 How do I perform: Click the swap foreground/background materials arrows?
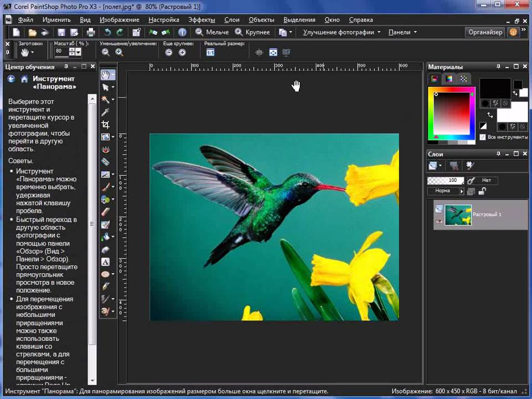[x=490, y=115]
